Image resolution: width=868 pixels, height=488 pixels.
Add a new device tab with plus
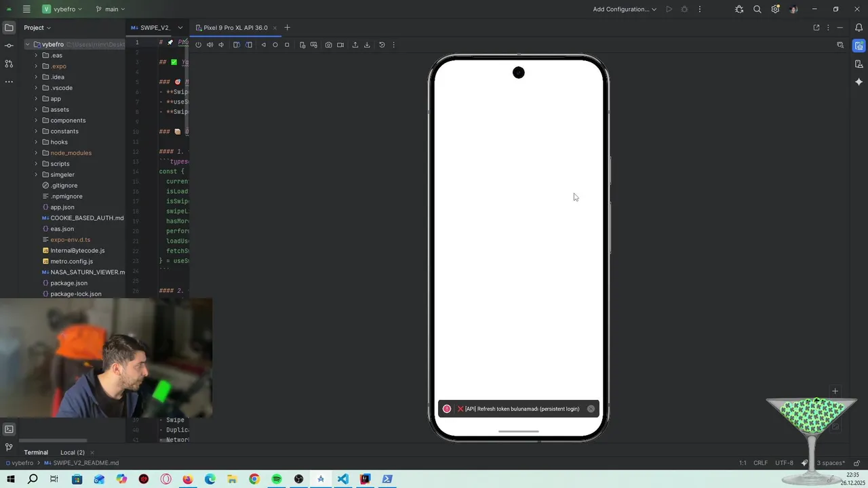tap(287, 28)
